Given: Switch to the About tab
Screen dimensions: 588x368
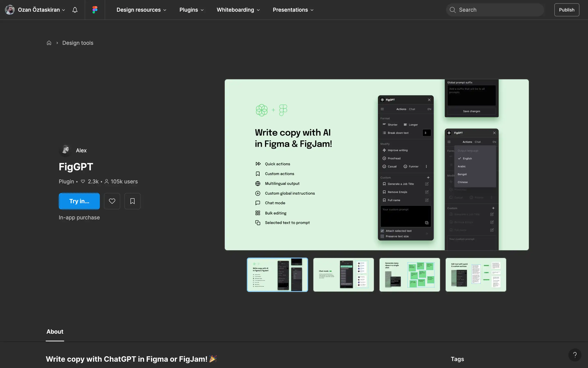Looking at the screenshot, I should click(x=55, y=331).
